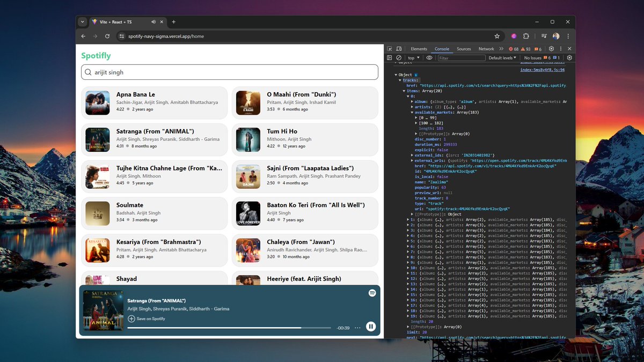Open the Chrome three-dot menu
This screenshot has height=362, width=644.
568,36
